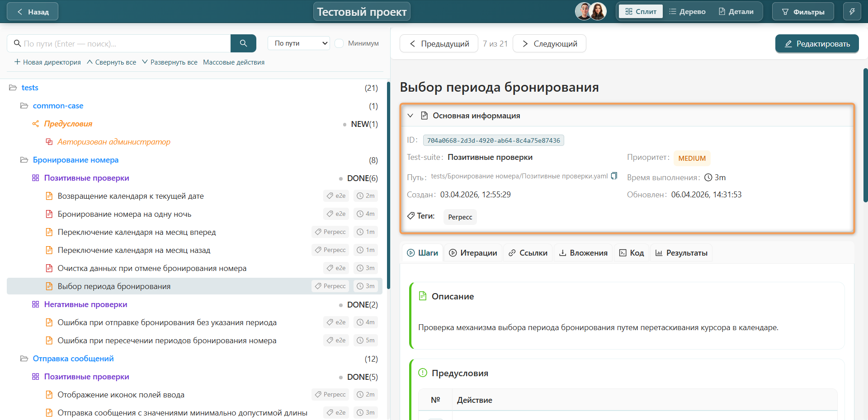Click icon beside Авторизован администратор
This screenshot has width=868, height=420.
tap(49, 142)
